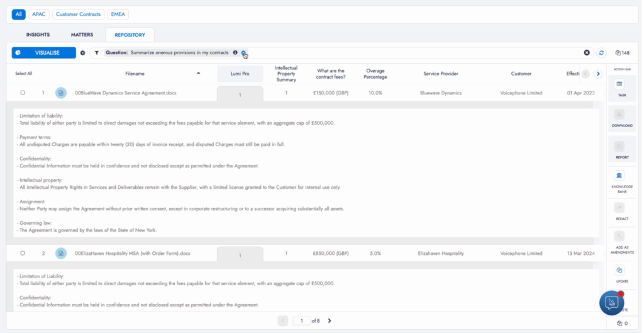Switch to the Matters tab
The width and height of the screenshot is (644, 333).
click(82, 35)
